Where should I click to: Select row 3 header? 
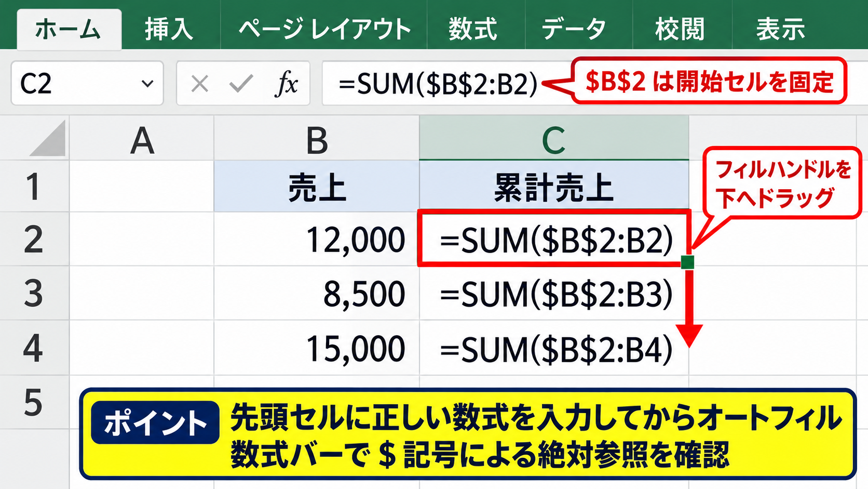click(34, 294)
